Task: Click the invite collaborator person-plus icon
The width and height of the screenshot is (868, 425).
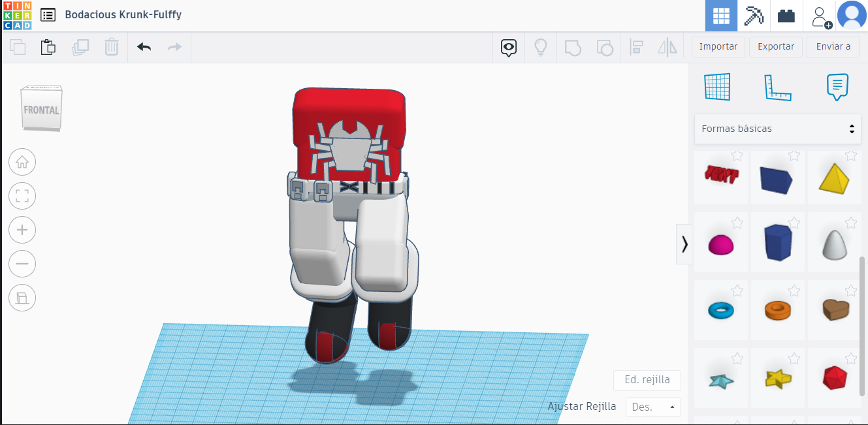Action: click(821, 16)
